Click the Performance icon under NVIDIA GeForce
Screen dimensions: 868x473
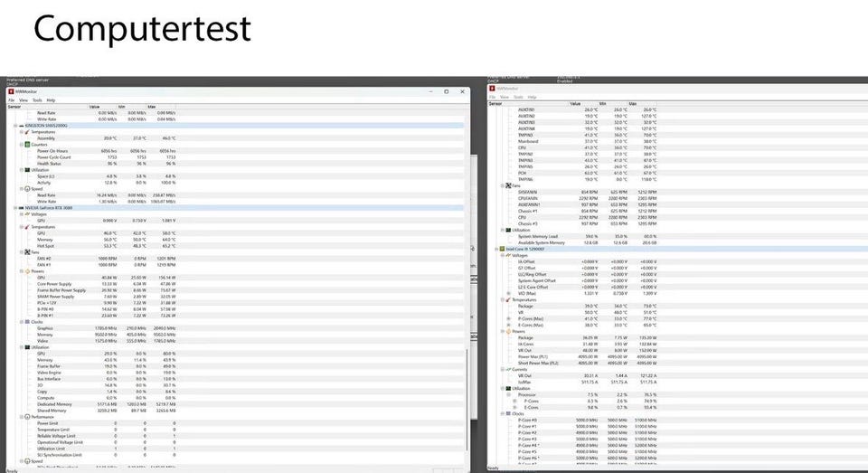27,417
